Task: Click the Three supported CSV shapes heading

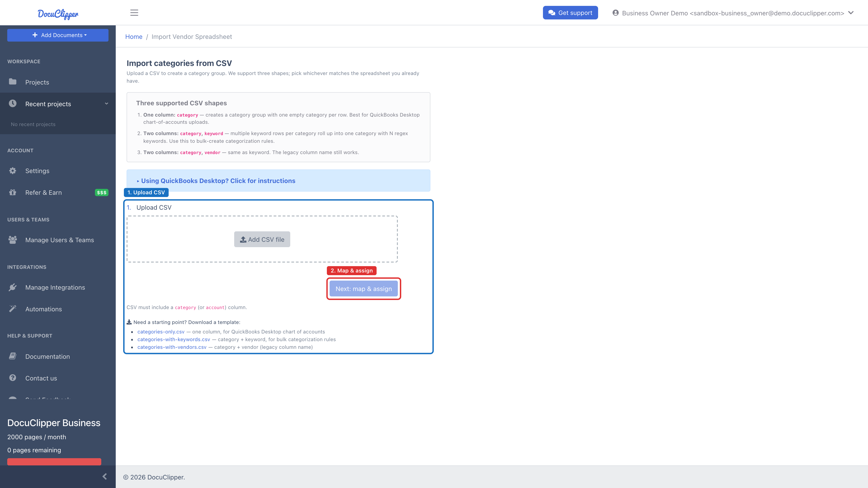Action: [181, 103]
